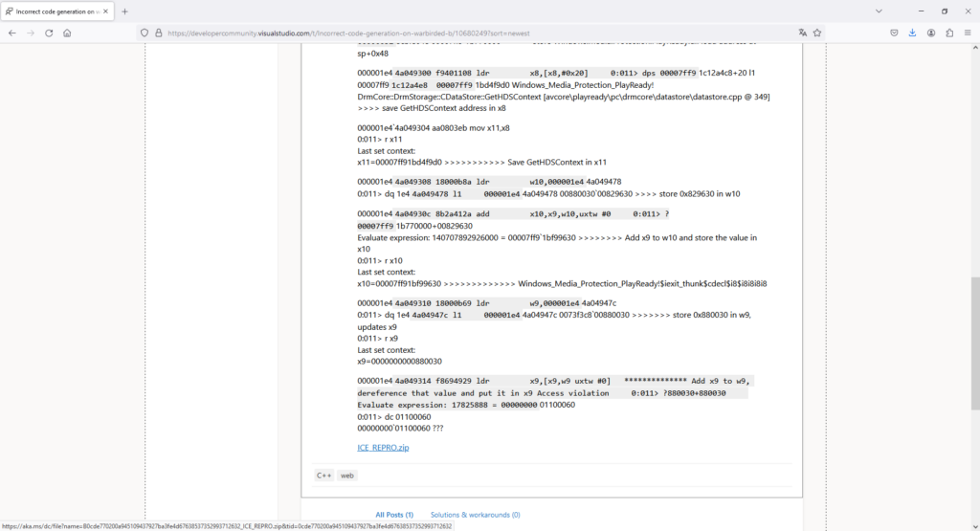Close the Incorrect code generation tab
This screenshot has height=531, width=980.
point(107,11)
